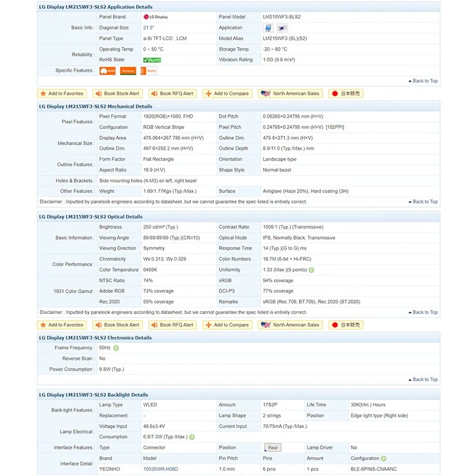Screen dimensions: 476x476
Task: Click Add to Compare above Electronics Details
Action: click(x=227, y=325)
